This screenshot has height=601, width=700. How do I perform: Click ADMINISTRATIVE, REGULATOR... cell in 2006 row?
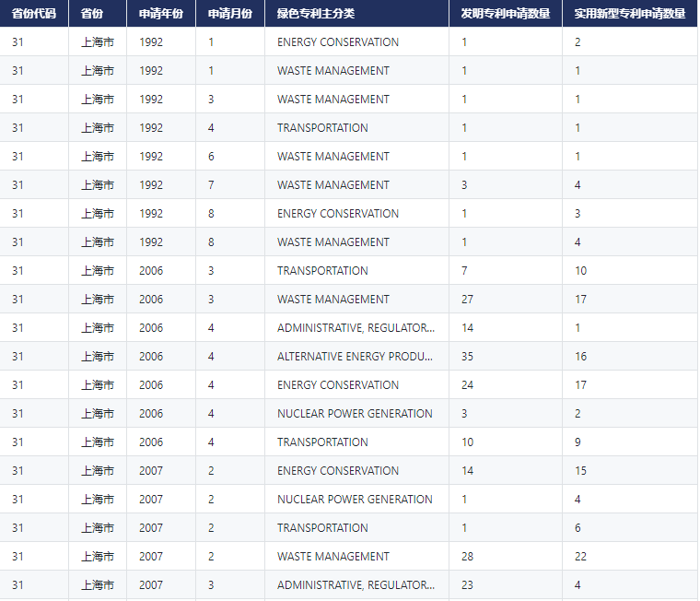tap(356, 328)
